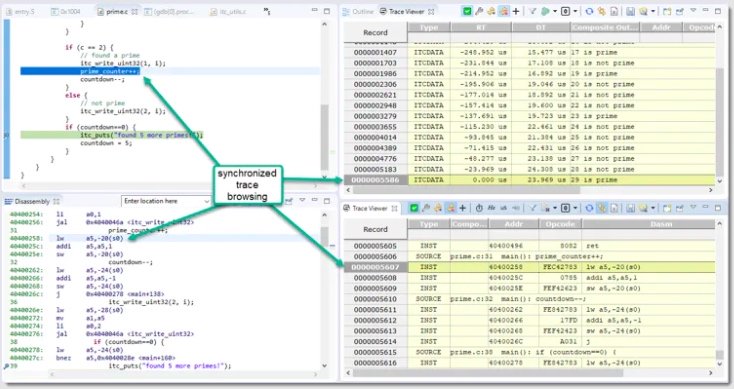The height and width of the screenshot is (389, 734).
Task: Open the Outline tab
Action: [358, 11]
